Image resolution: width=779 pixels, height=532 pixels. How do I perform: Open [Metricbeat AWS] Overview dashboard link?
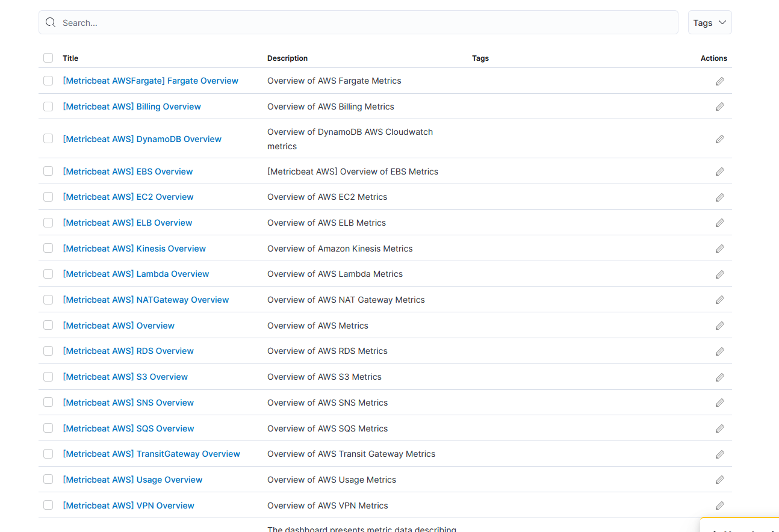[119, 326]
